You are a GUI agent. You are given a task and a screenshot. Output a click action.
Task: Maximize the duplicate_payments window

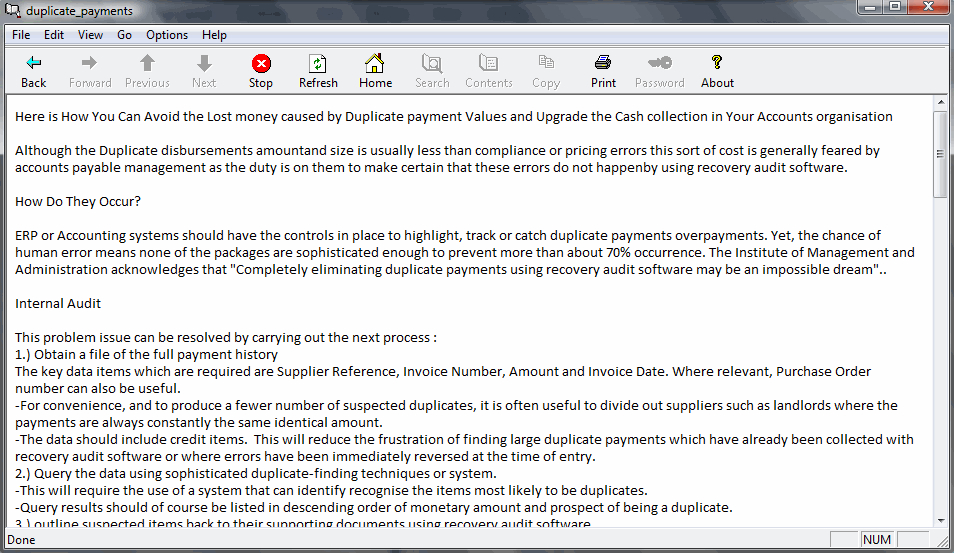pyautogui.click(x=895, y=7)
